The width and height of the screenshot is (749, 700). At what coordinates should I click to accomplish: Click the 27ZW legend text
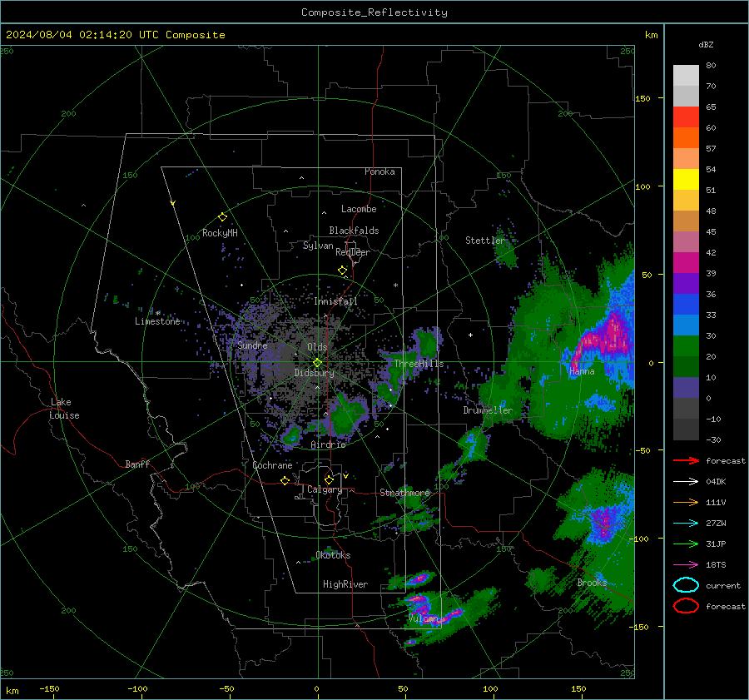[716, 524]
